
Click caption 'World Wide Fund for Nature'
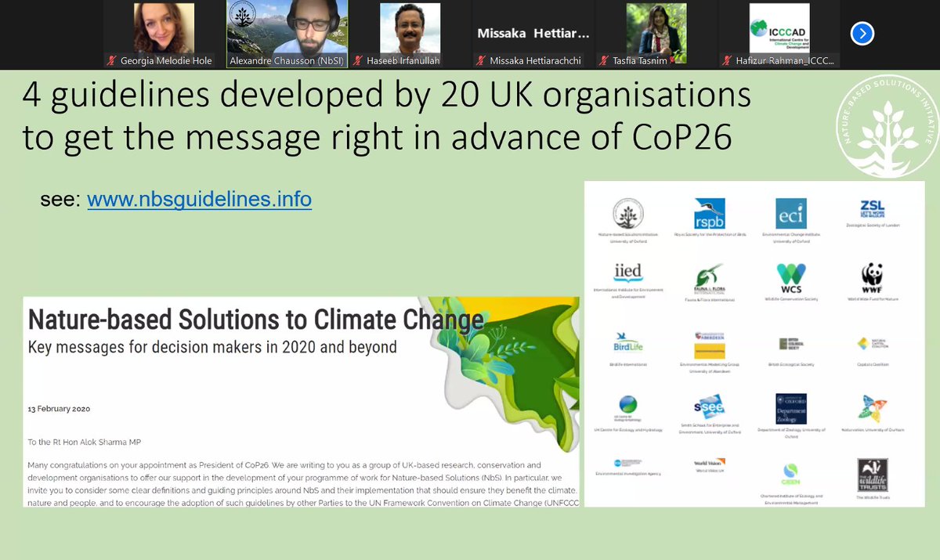click(872, 298)
